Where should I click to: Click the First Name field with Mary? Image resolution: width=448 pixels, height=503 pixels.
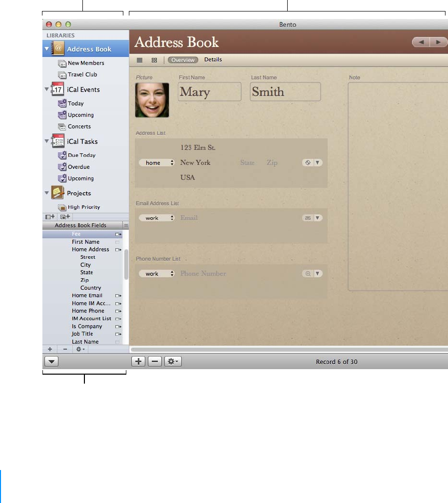point(209,92)
